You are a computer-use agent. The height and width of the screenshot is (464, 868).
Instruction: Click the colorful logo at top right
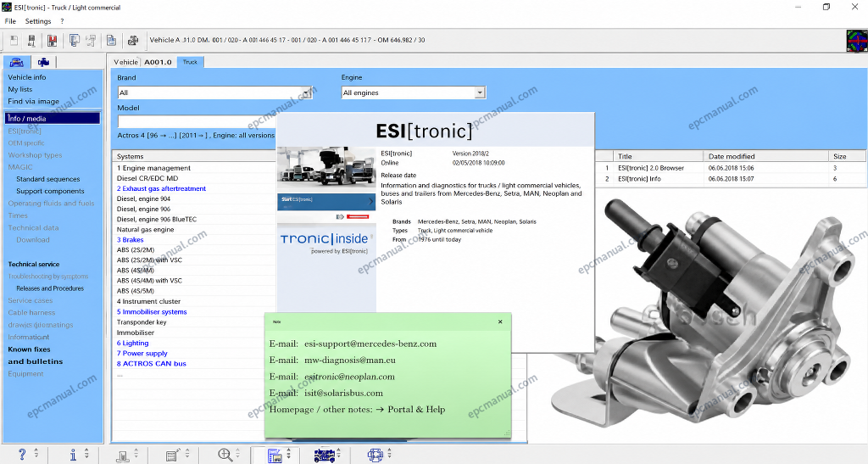point(856,41)
